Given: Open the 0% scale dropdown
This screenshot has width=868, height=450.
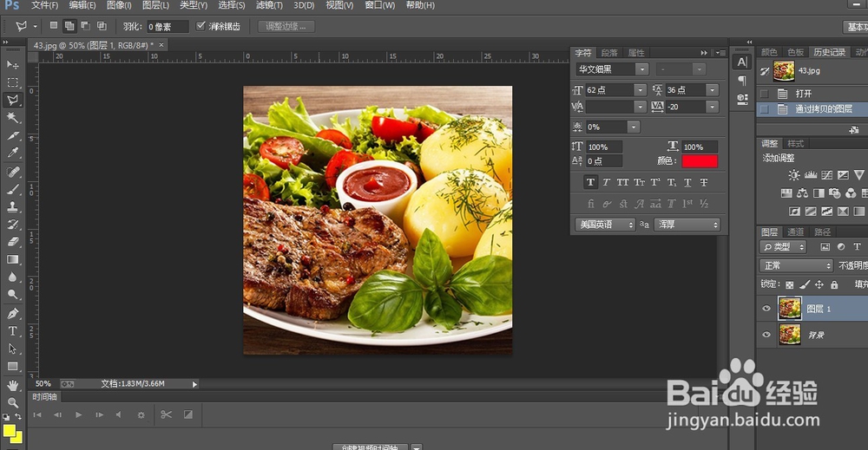Looking at the screenshot, I should (x=634, y=127).
